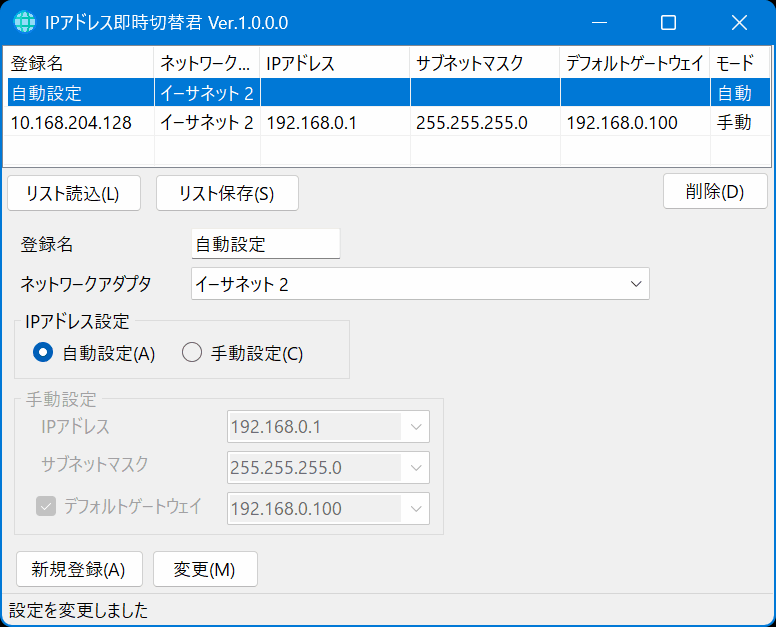Click the モード column header

pos(740,63)
